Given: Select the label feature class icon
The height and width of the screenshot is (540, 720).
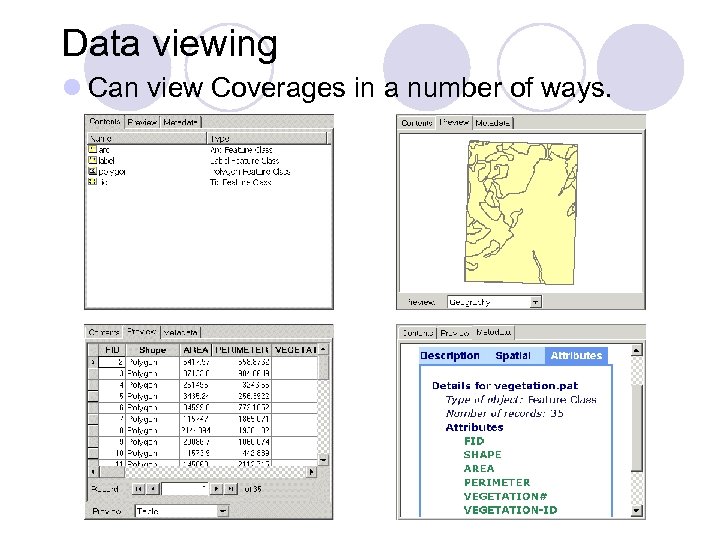Looking at the screenshot, I should 92,160.
